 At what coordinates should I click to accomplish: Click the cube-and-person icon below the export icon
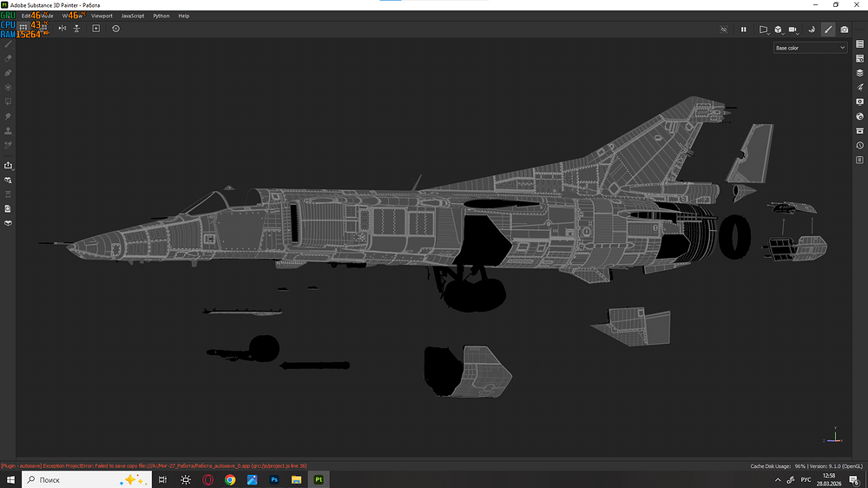[8, 180]
